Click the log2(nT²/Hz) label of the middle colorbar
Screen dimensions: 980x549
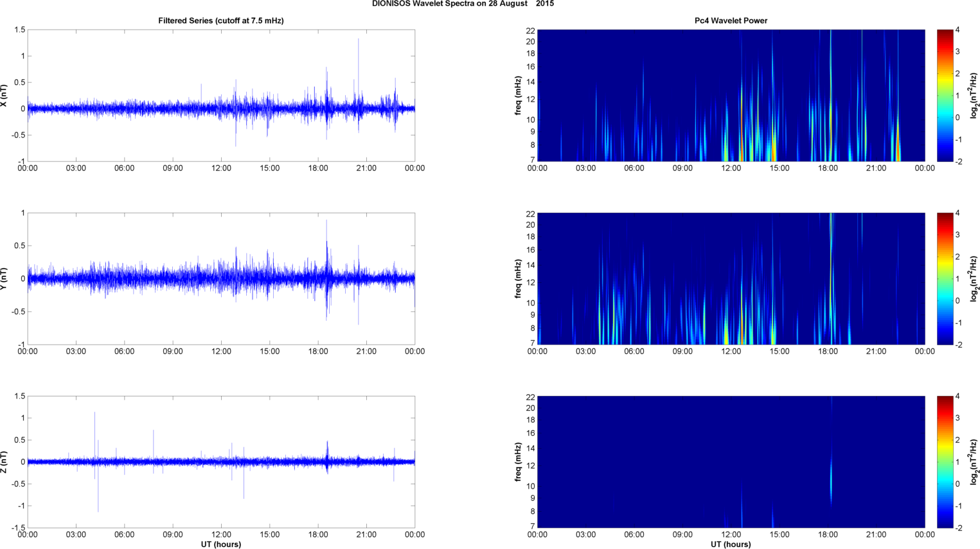pos(974,278)
